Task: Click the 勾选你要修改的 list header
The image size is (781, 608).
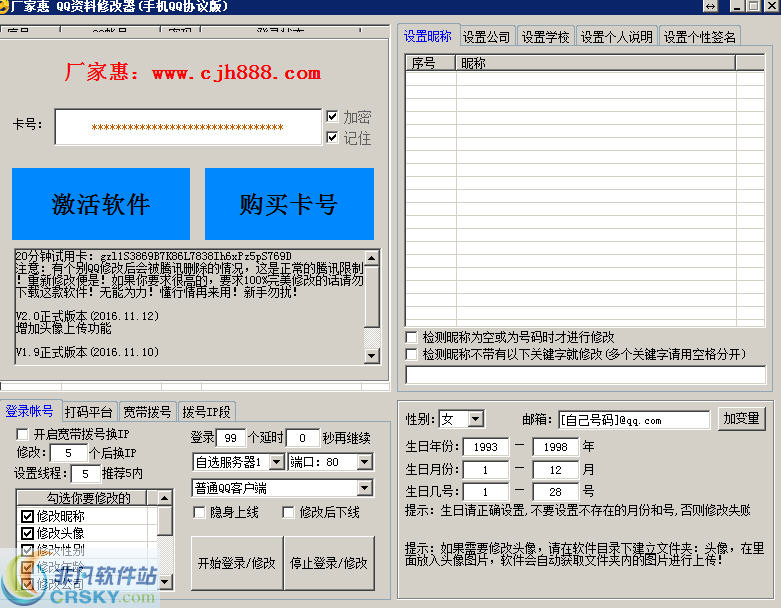Action: (x=82, y=497)
